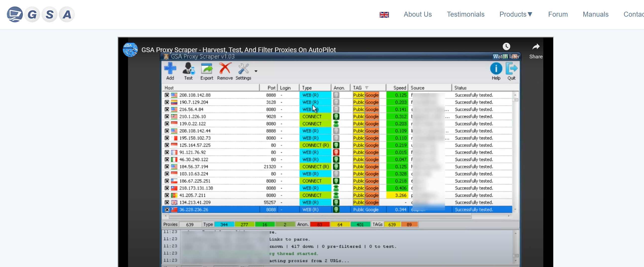Toggle checkbox for 216.56.4.84
This screenshot has height=267, width=644.
pos(167,109)
